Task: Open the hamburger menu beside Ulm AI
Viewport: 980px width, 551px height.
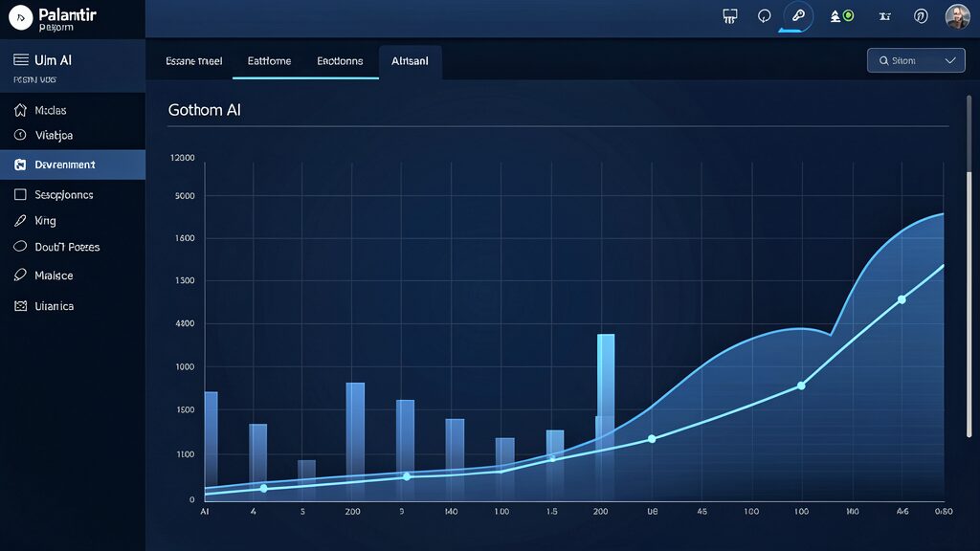Action: [21, 59]
